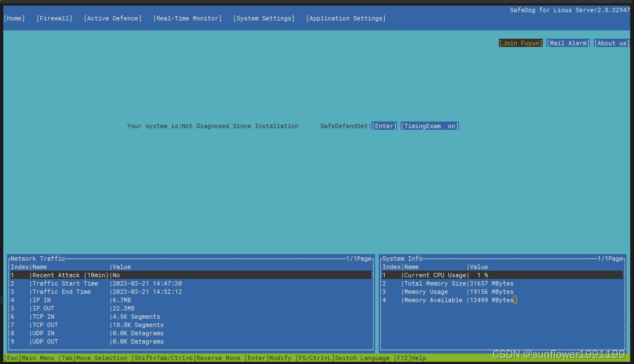The image size is (634, 364).
Task: Click the [Esc]Main Menu hint
Action: click(x=29, y=358)
